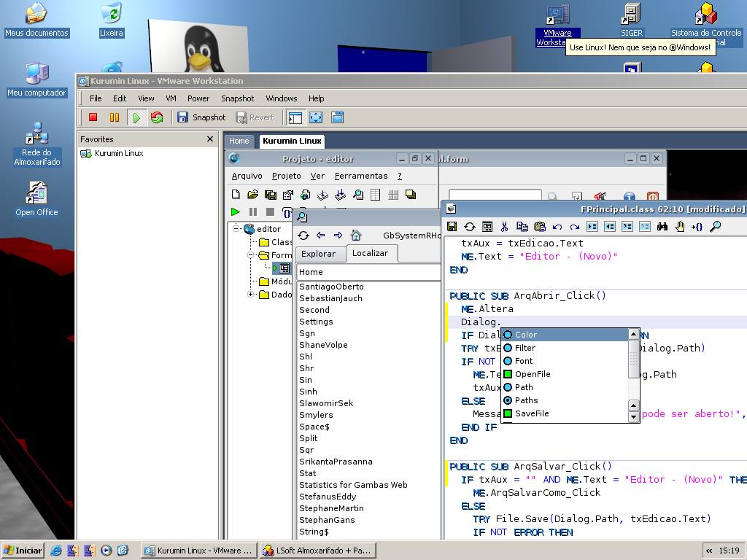
Task: Click the red Power Off button in VMware toolbar
Action: click(93, 117)
